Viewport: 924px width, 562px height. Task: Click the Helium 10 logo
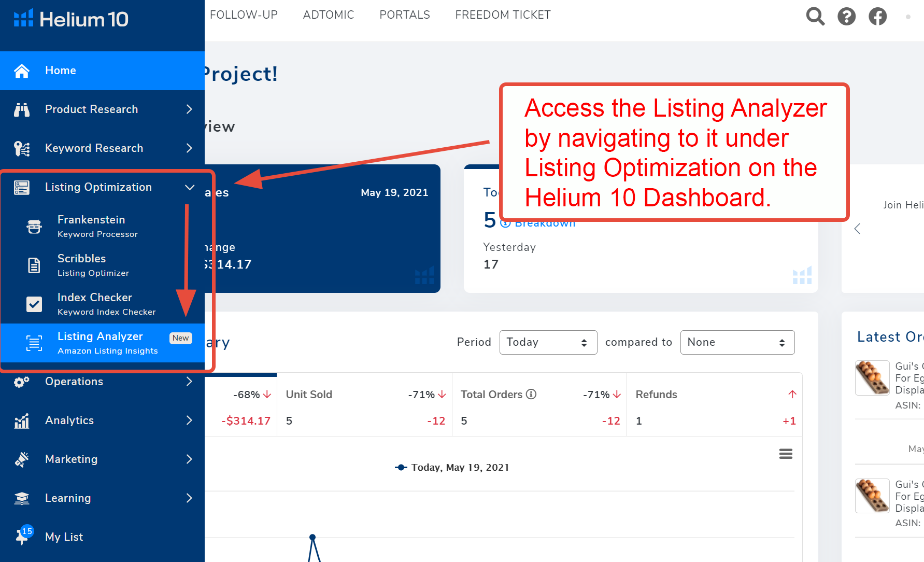point(71,19)
